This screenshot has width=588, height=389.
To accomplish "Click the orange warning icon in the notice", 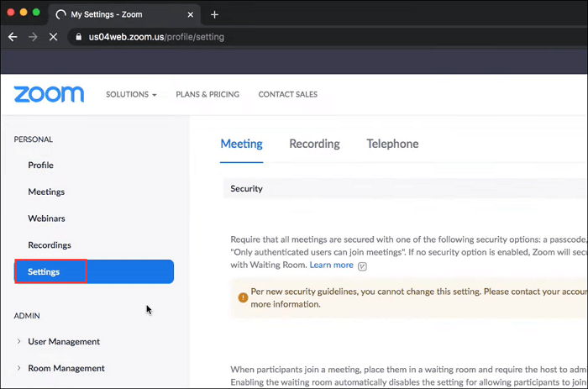I will (243, 297).
